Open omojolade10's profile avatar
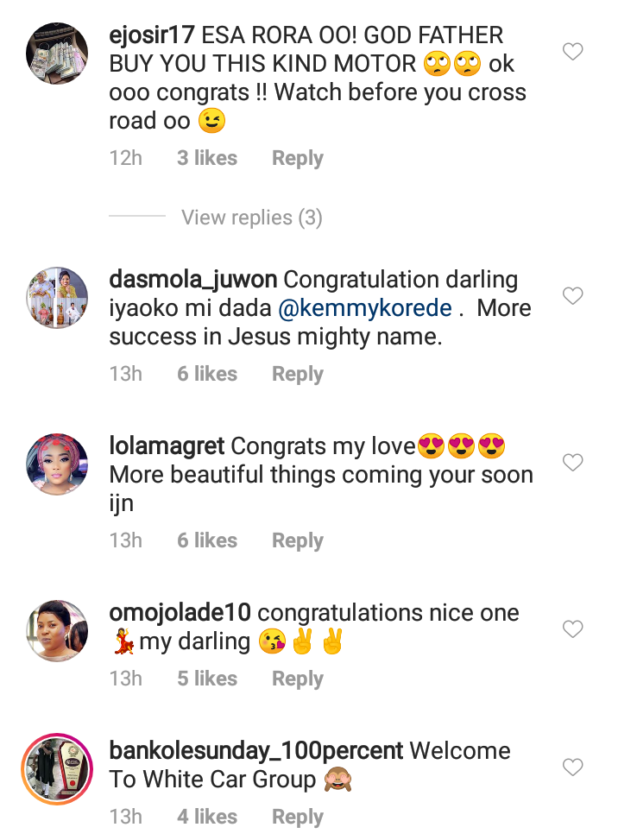 (57, 631)
